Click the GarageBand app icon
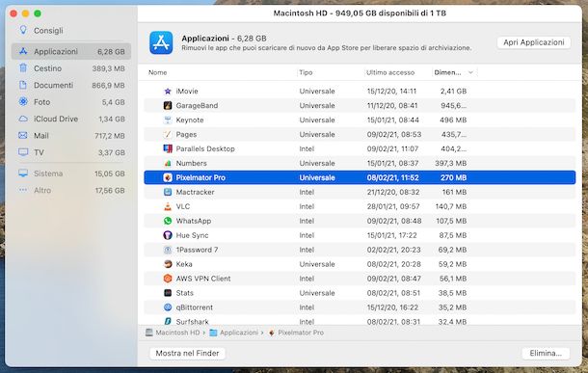 168,105
